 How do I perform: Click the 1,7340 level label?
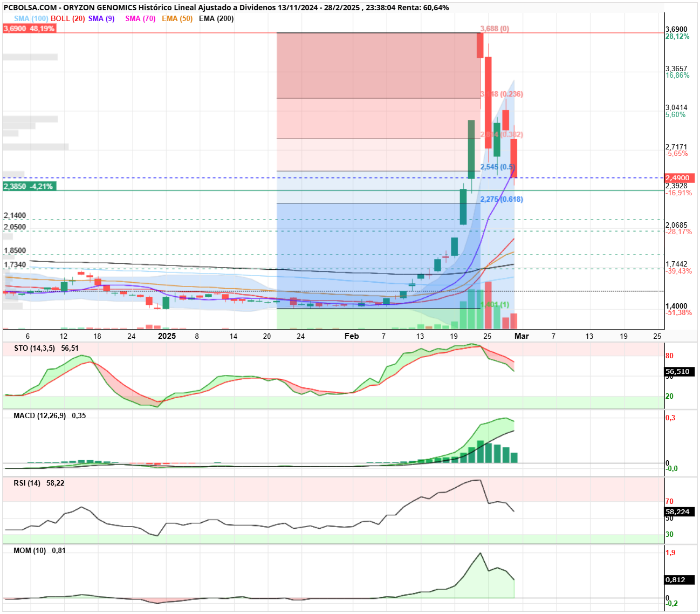point(15,264)
